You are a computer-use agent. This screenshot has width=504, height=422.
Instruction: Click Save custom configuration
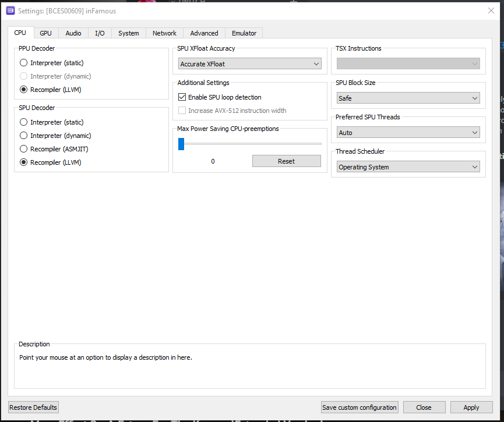pyautogui.click(x=360, y=407)
